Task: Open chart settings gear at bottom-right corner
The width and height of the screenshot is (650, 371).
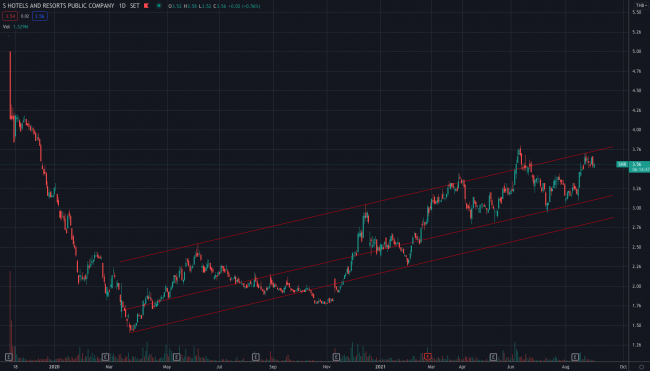Action: click(x=641, y=367)
